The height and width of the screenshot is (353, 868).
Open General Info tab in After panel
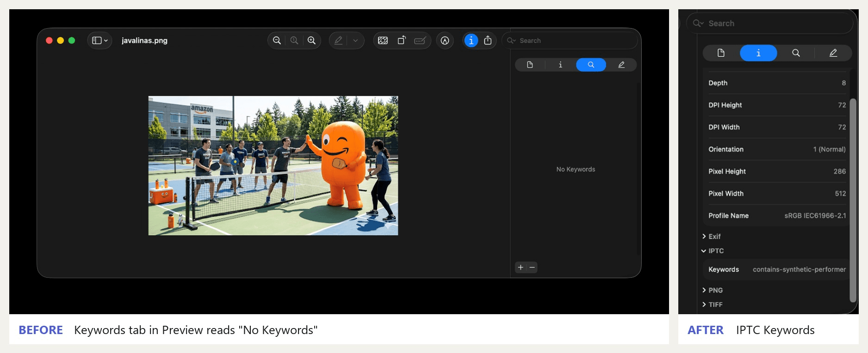(x=721, y=53)
